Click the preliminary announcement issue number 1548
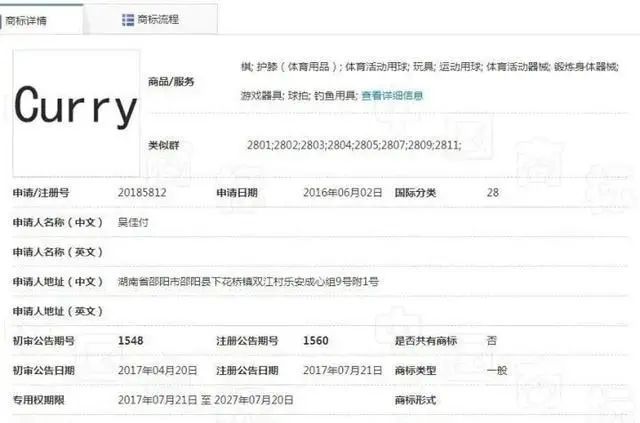 (131, 341)
